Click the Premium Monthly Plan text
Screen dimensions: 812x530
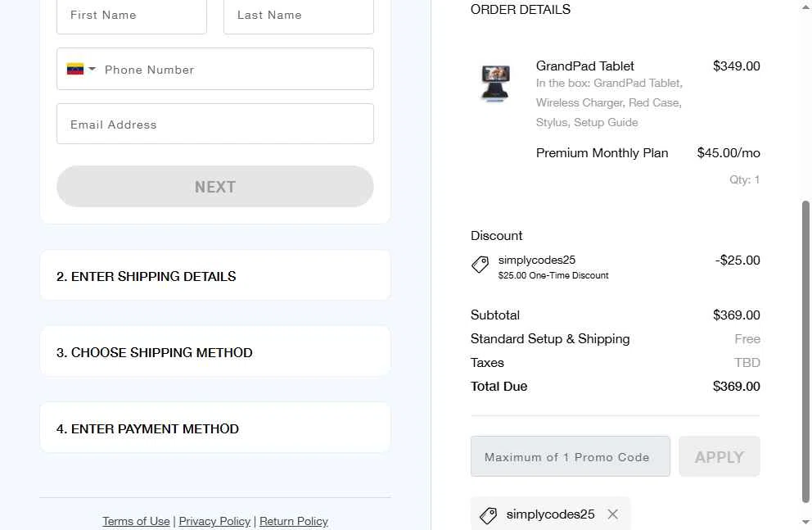pos(602,153)
